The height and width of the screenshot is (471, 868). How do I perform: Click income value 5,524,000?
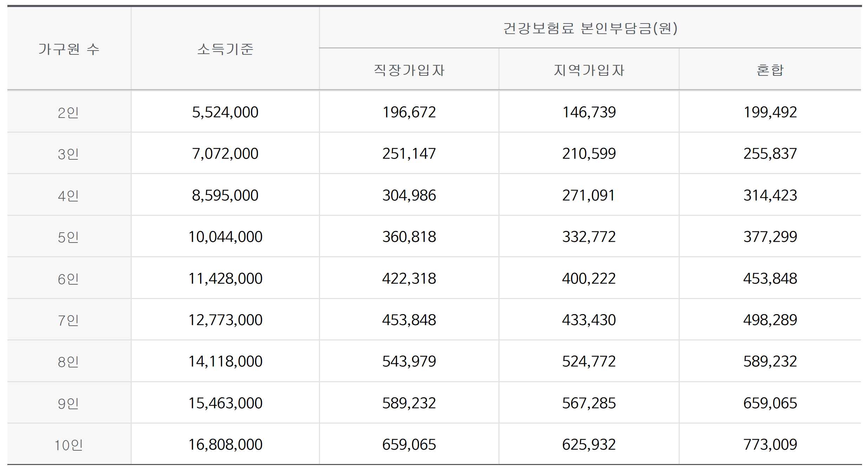tap(225, 112)
